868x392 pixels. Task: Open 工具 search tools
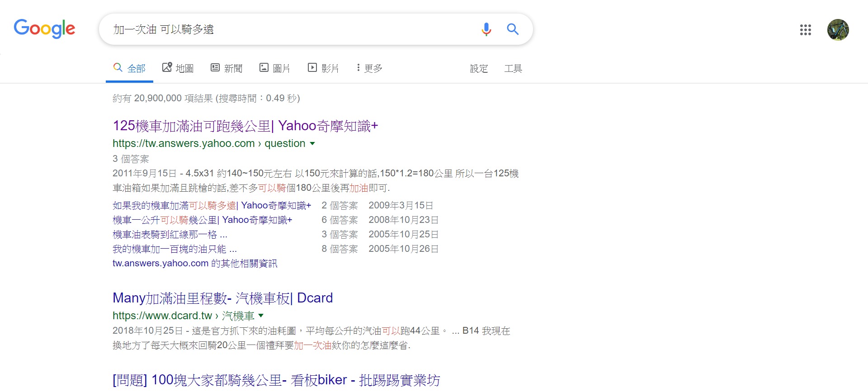click(x=513, y=68)
